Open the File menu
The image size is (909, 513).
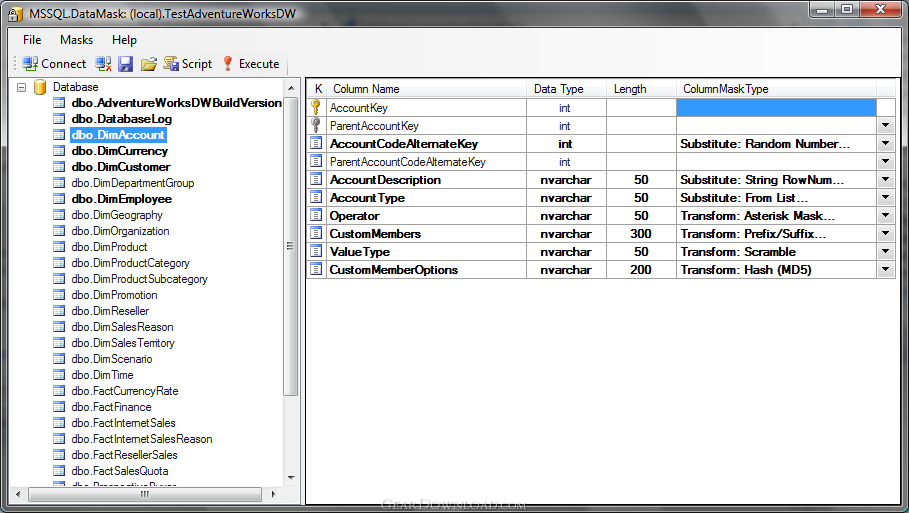click(x=32, y=40)
